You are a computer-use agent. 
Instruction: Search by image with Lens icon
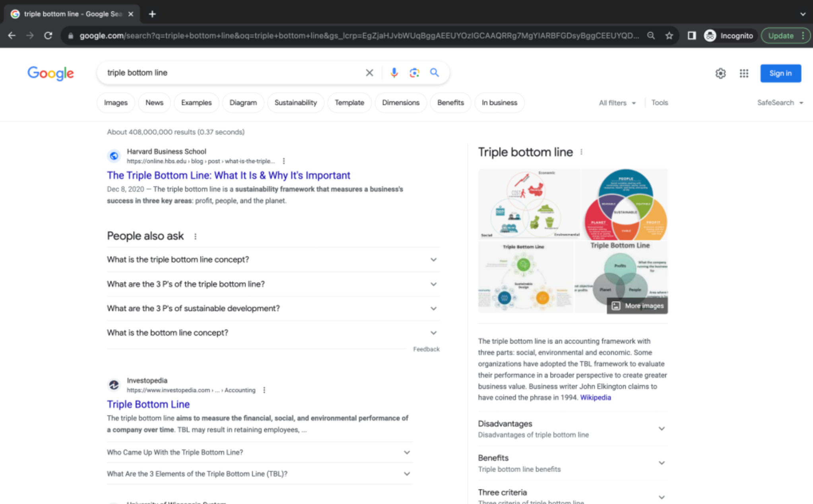(x=414, y=73)
